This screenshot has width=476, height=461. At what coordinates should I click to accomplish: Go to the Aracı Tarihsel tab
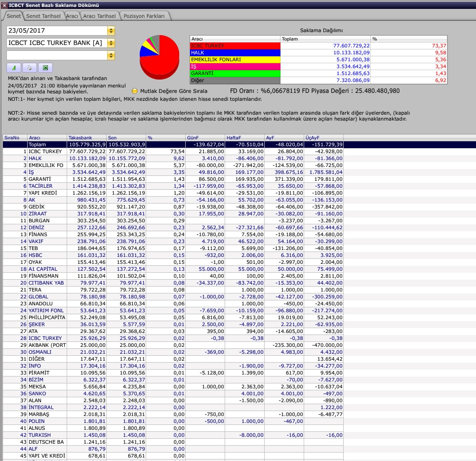pyautogui.click(x=100, y=16)
